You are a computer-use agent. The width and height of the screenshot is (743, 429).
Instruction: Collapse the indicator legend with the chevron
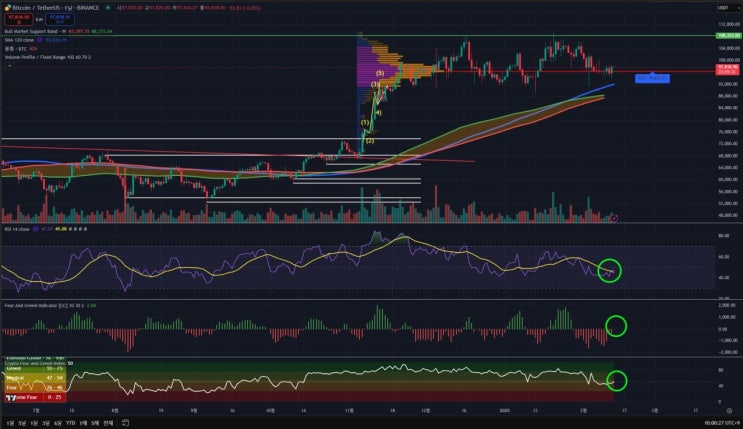(x=9, y=65)
